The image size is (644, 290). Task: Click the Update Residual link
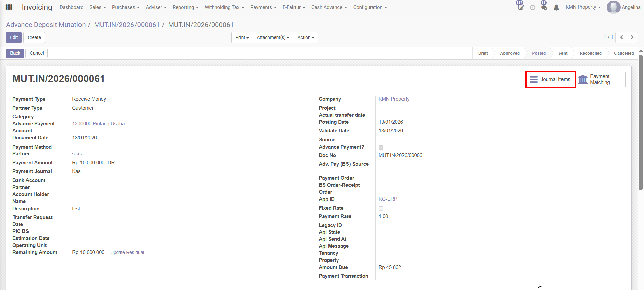127,252
